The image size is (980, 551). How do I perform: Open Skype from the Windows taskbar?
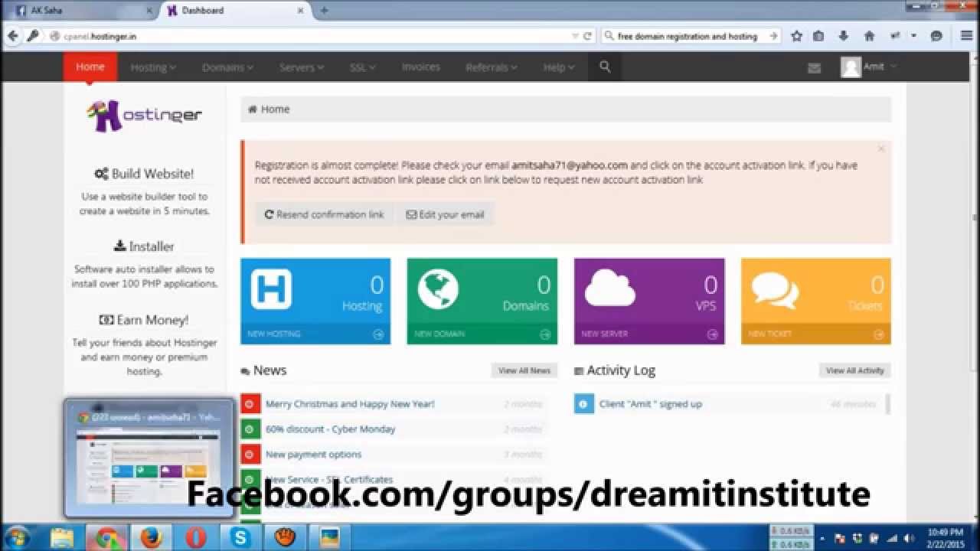(x=240, y=538)
